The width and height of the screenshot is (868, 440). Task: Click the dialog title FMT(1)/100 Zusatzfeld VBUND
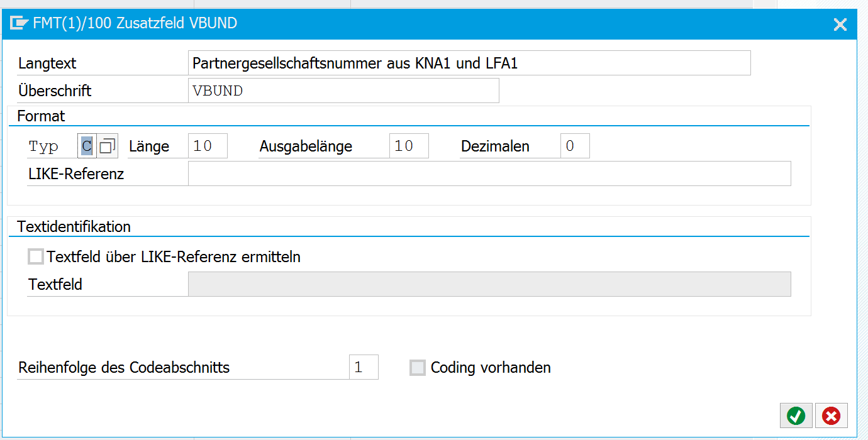[135, 24]
